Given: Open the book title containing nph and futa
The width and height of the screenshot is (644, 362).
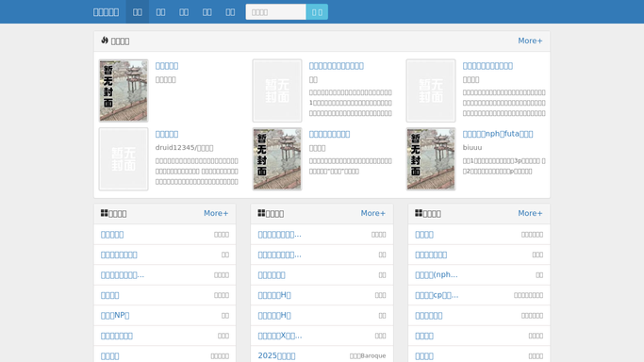Looking at the screenshot, I should tap(498, 134).
